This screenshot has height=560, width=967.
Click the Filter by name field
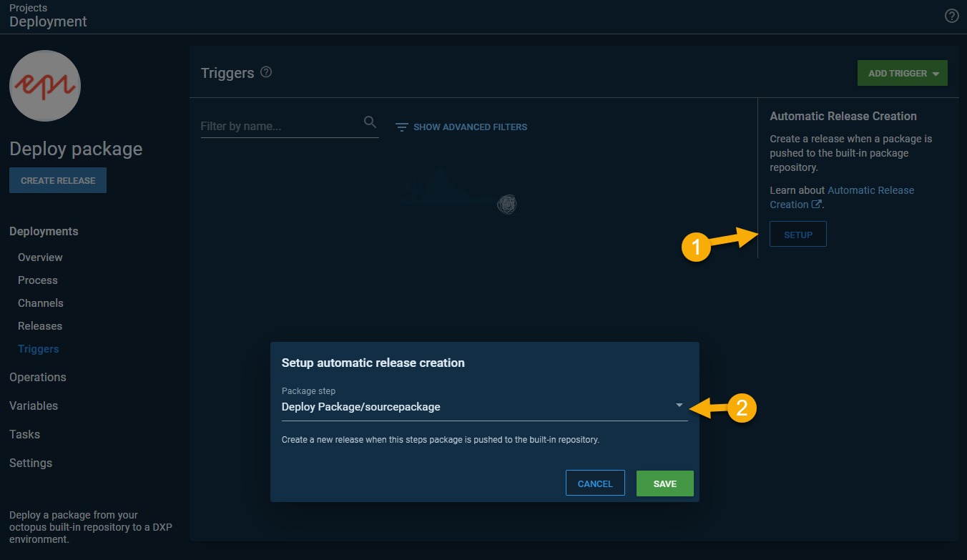click(x=280, y=127)
